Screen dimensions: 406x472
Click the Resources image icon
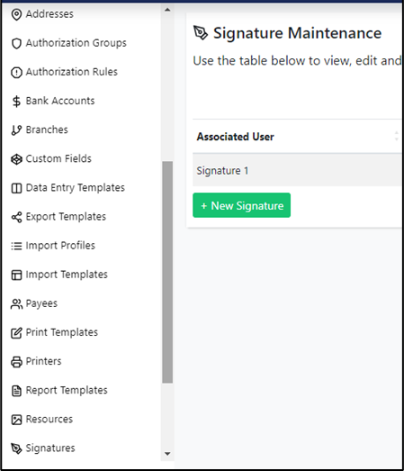(x=16, y=420)
